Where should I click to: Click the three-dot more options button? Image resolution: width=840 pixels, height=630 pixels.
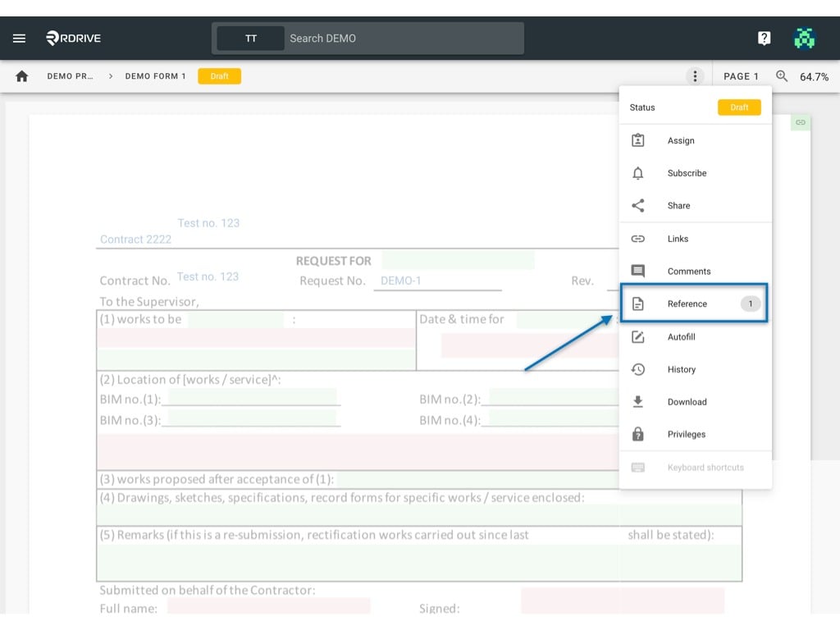click(x=695, y=76)
